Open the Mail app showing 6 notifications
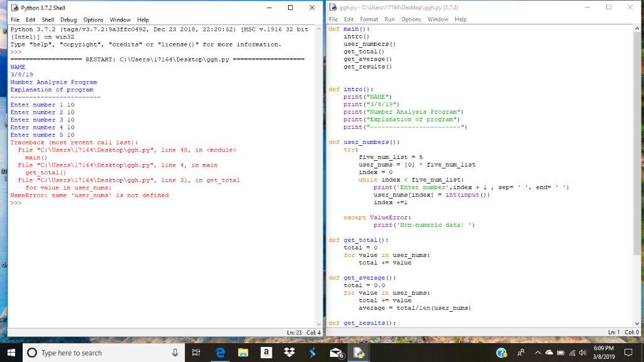The height and width of the screenshot is (362, 644). (x=335, y=352)
